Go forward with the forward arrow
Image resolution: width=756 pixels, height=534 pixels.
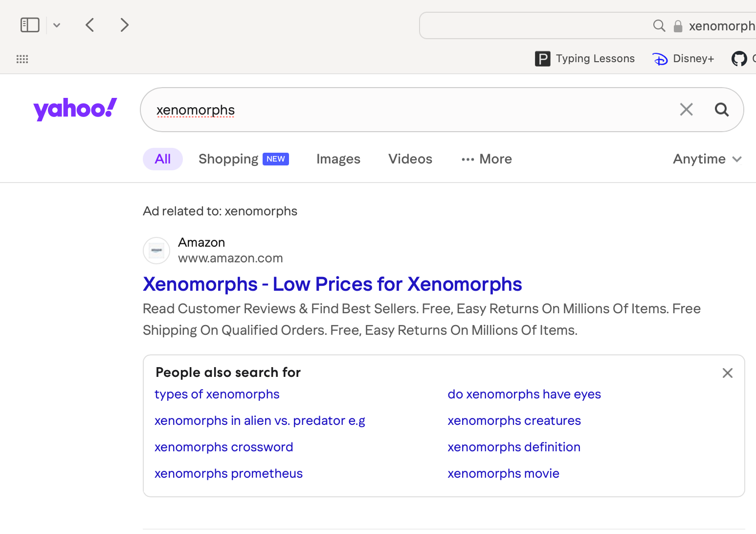[125, 25]
